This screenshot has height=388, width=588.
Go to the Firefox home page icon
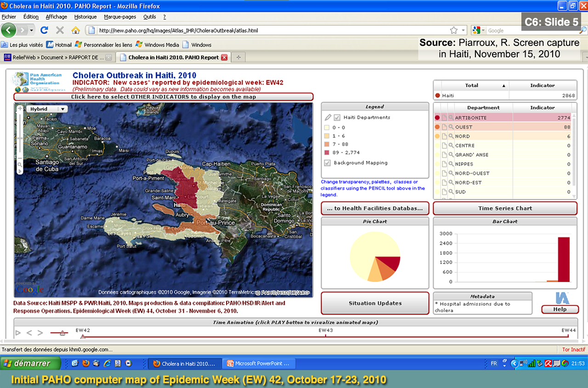click(x=75, y=30)
